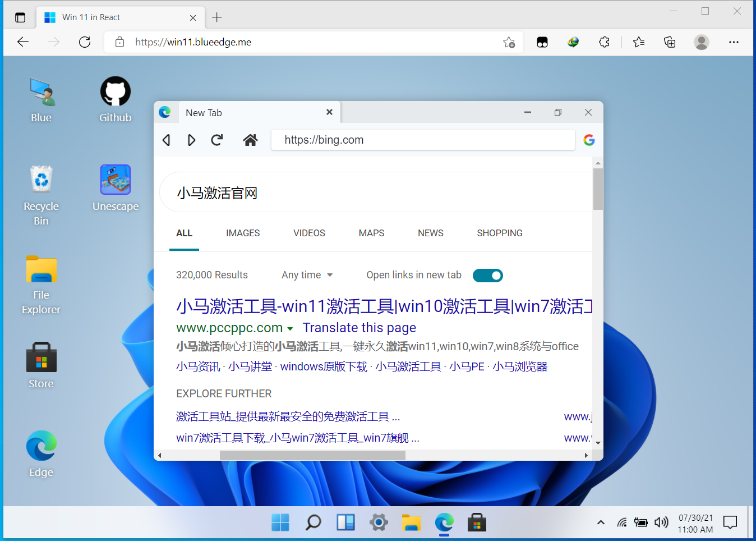The height and width of the screenshot is (541, 756).
Task: Click the vertical scrollbar thumb of the page
Action: [x=598, y=189]
